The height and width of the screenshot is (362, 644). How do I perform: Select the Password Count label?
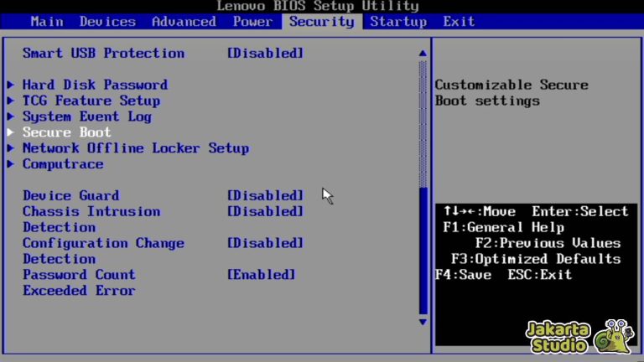(79, 275)
